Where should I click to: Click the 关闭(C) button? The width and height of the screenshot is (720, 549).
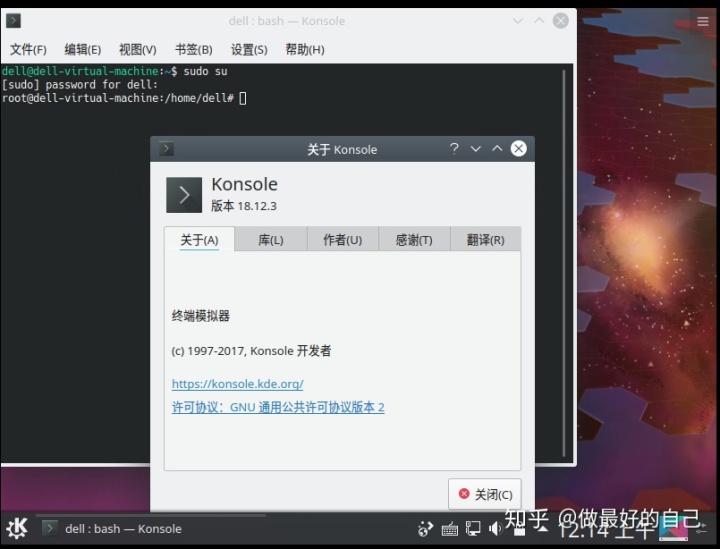[484, 494]
